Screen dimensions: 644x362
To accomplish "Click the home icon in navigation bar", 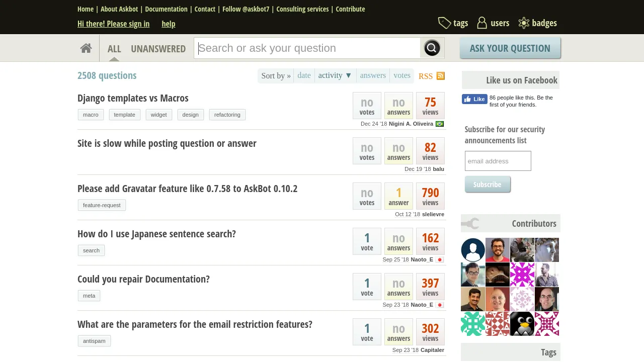I will tap(86, 48).
